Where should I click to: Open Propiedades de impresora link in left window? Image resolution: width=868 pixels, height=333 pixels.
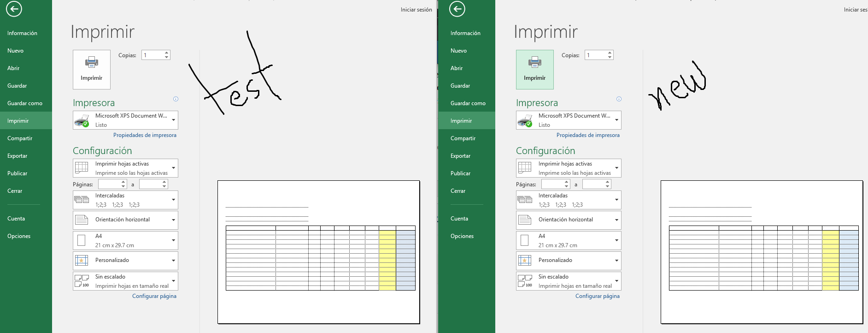145,135
